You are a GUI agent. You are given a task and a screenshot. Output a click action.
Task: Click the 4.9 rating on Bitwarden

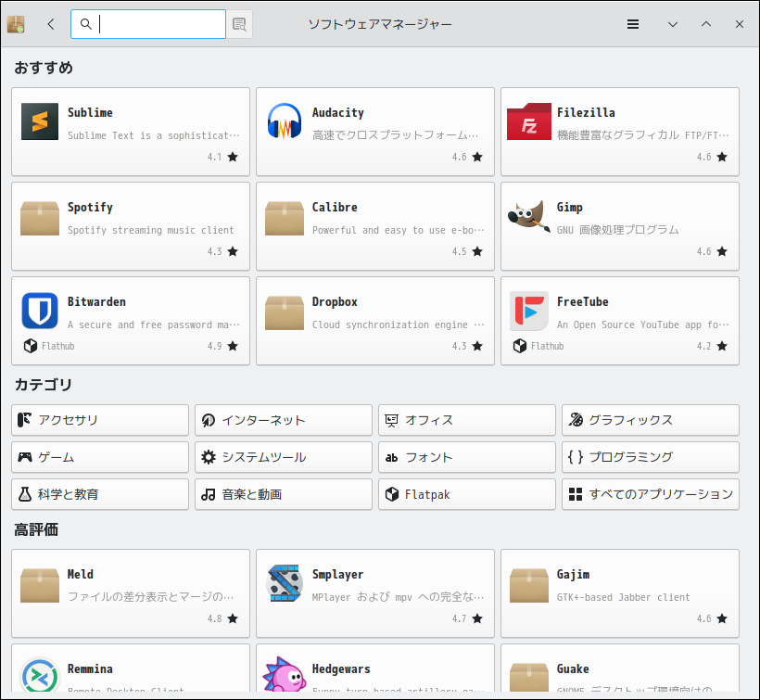click(x=215, y=346)
